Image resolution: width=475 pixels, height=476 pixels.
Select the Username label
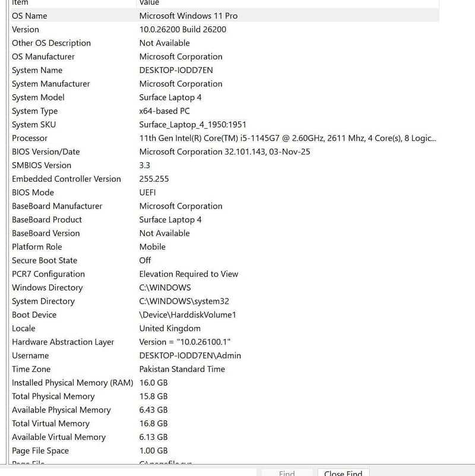tap(30, 356)
